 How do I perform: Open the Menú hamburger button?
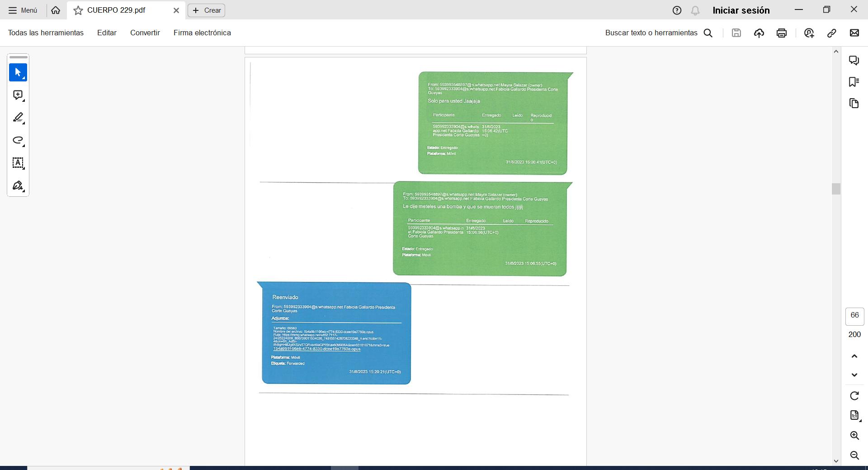[x=23, y=10]
